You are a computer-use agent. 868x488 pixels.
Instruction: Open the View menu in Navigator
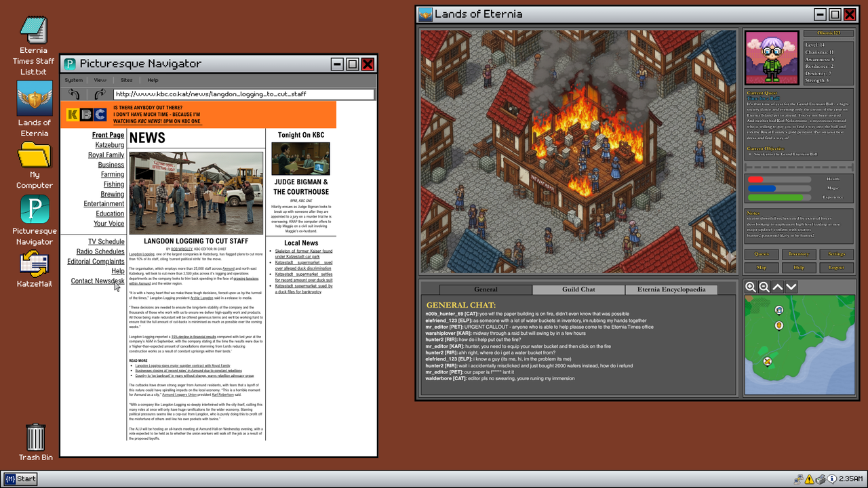(100, 80)
